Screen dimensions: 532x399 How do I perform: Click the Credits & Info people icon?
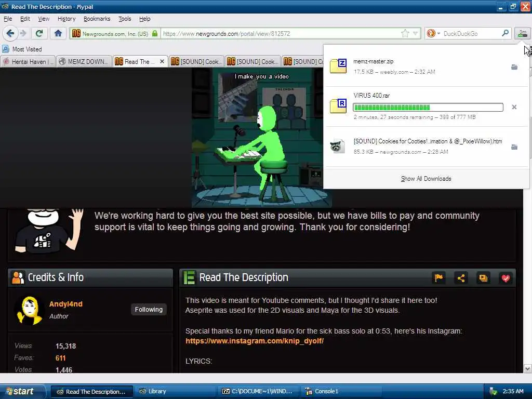(18, 277)
